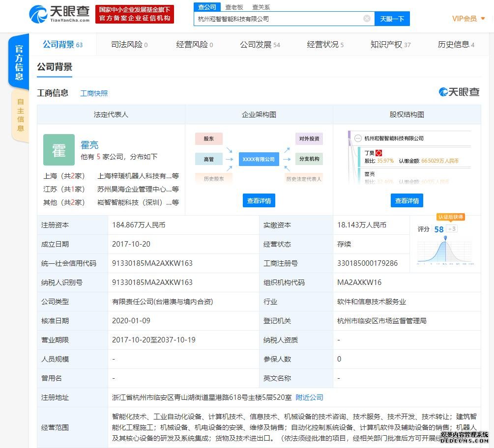Open the 公司背景 tab
The height and width of the screenshot is (448, 494).
click(x=63, y=45)
